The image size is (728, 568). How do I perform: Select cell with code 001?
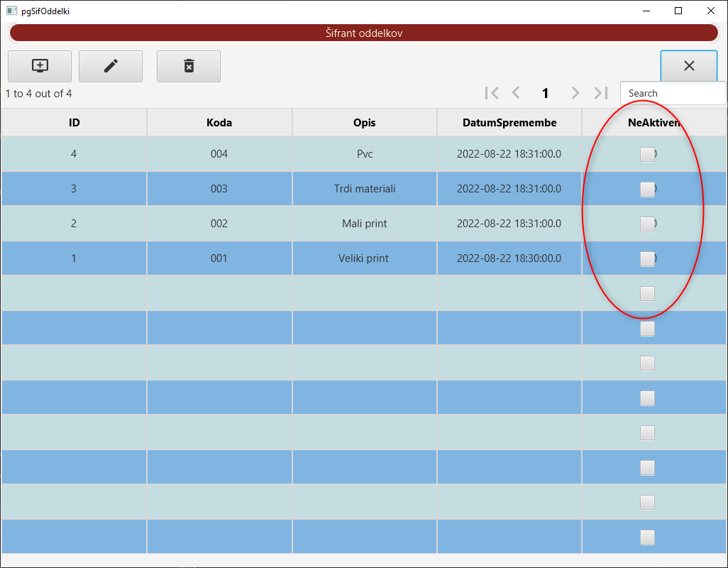pos(219,258)
